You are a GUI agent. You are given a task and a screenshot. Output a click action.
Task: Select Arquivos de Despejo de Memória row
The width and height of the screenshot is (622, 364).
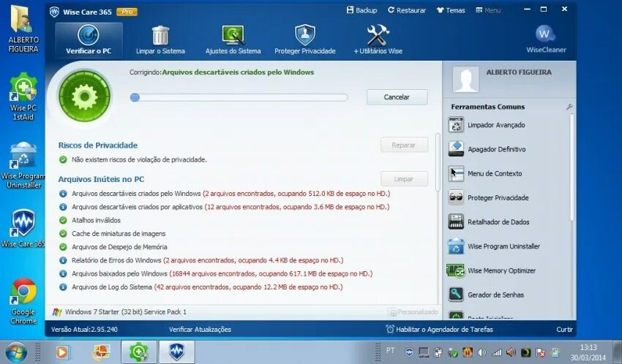pos(113,247)
